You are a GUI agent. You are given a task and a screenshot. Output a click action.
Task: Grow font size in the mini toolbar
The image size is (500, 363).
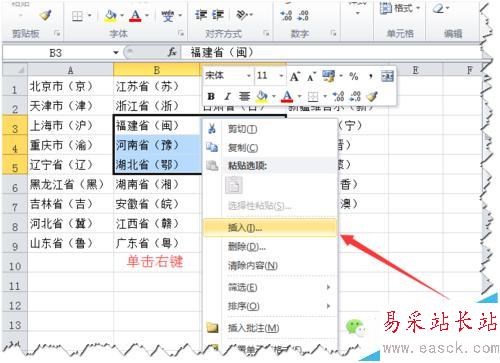tap(295, 77)
